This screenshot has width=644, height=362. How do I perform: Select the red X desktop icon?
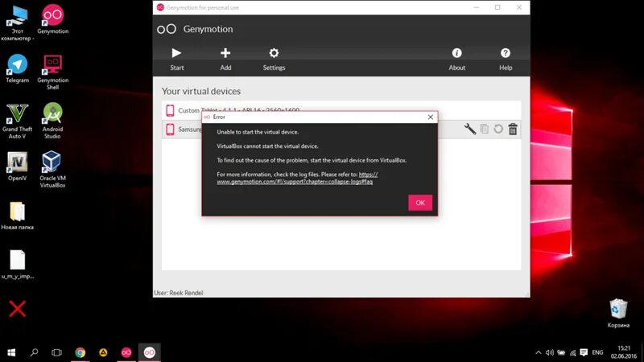(17, 309)
